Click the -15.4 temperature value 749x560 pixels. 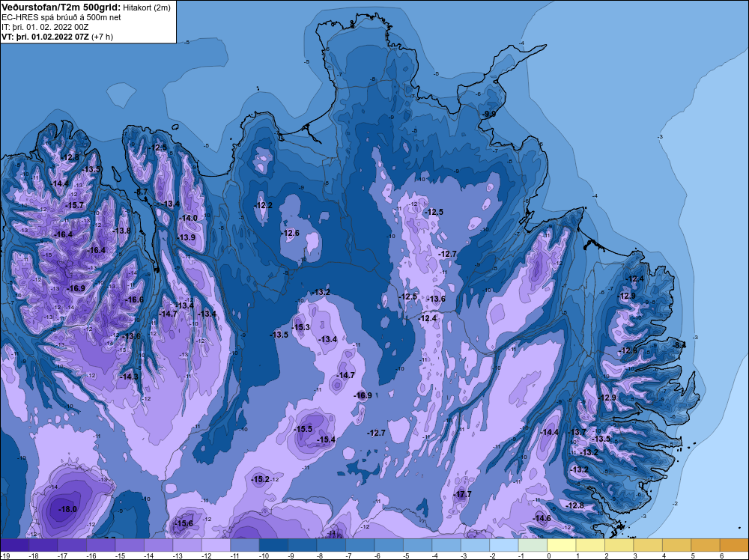[x=327, y=439]
